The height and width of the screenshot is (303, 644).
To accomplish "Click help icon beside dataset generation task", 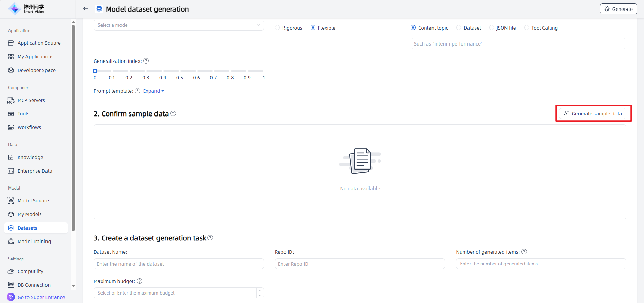I will click(210, 238).
